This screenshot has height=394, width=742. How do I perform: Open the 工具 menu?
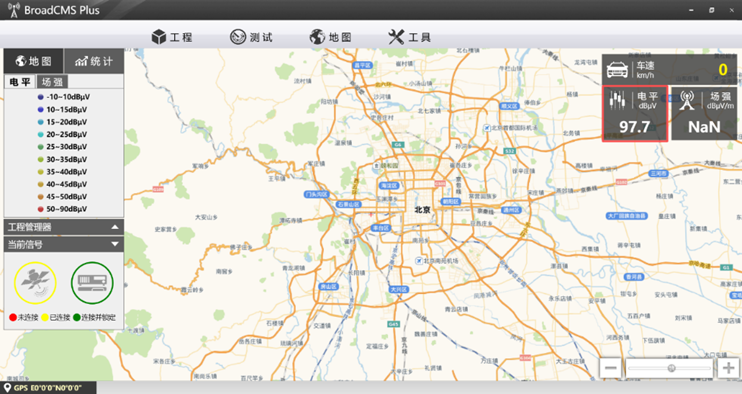(x=409, y=37)
